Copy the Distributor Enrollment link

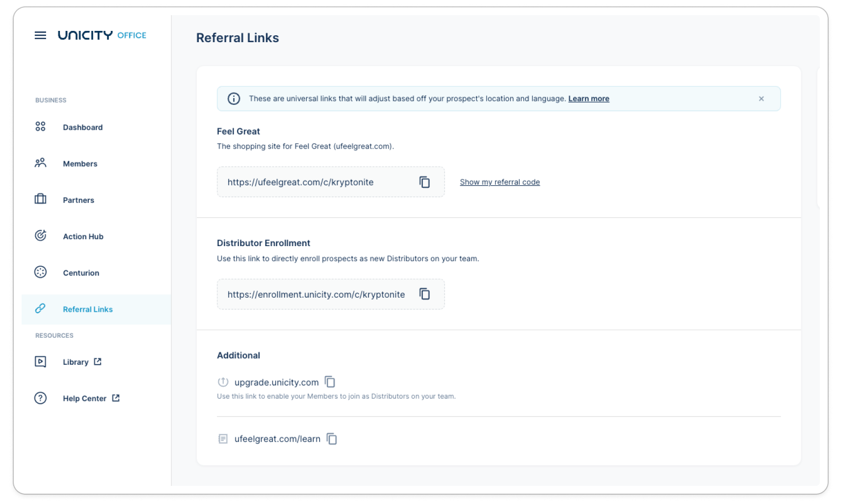pos(425,294)
